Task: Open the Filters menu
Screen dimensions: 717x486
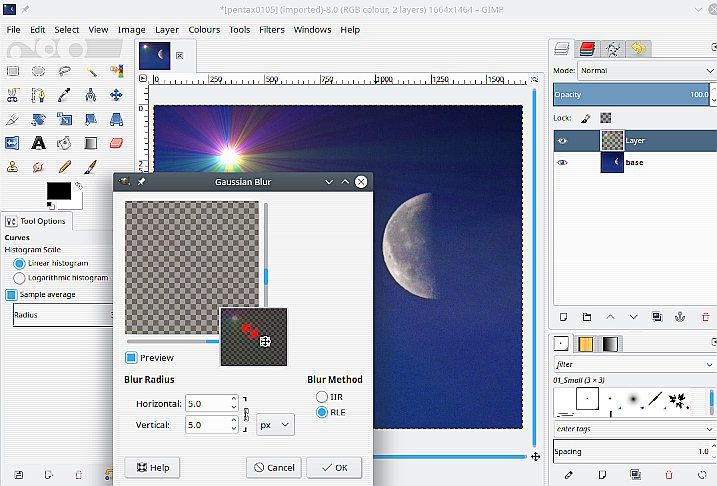Action: [272, 30]
